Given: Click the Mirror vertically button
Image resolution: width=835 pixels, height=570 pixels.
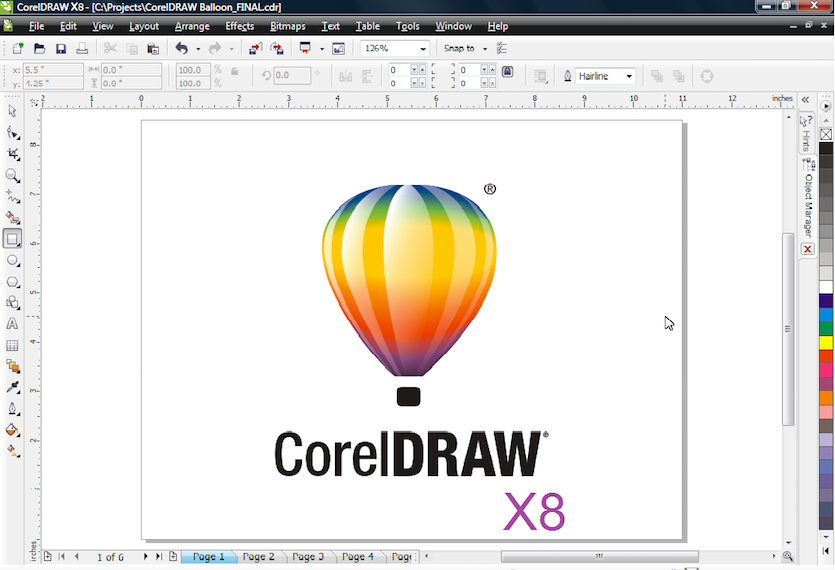Looking at the screenshot, I should tap(366, 76).
